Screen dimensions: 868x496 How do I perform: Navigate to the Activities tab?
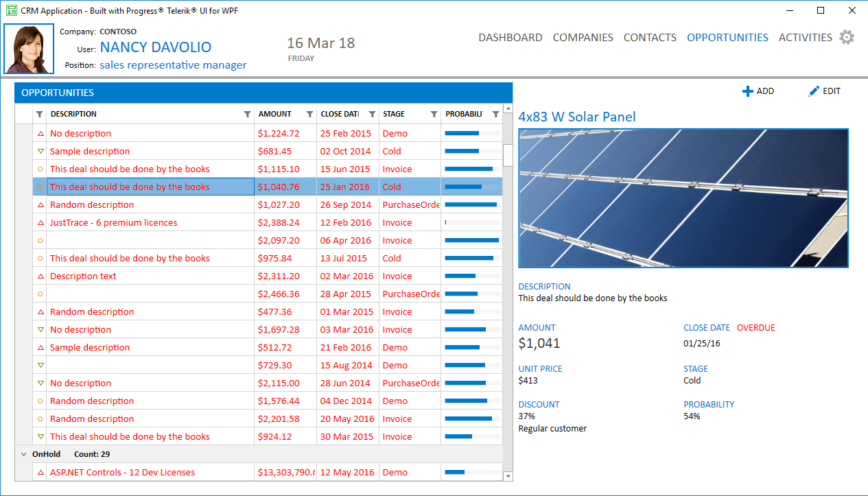805,38
